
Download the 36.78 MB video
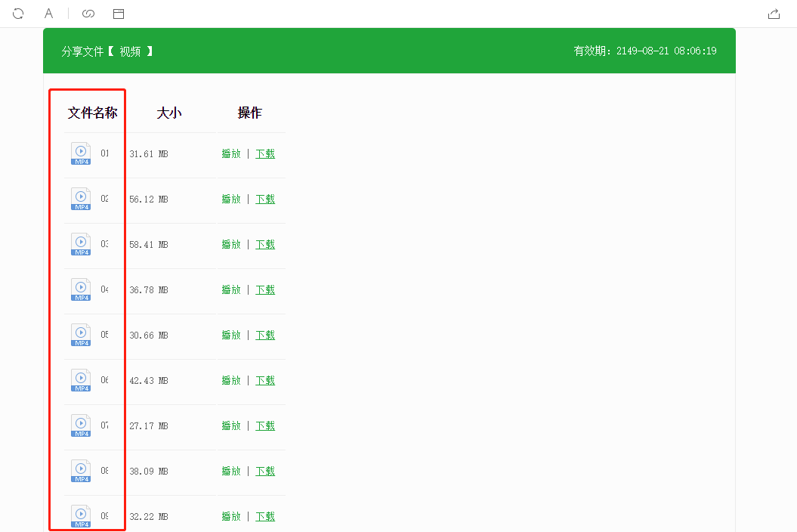[265, 289]
